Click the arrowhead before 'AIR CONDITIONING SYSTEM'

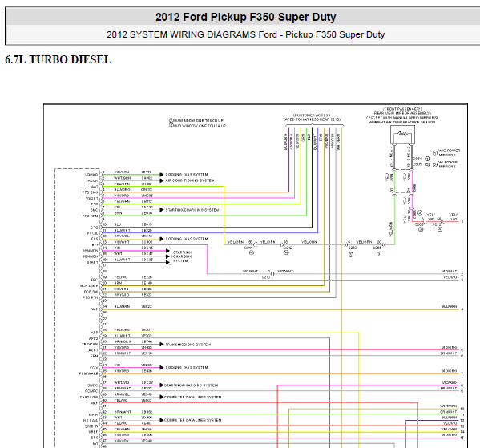[x=162, y=180]
